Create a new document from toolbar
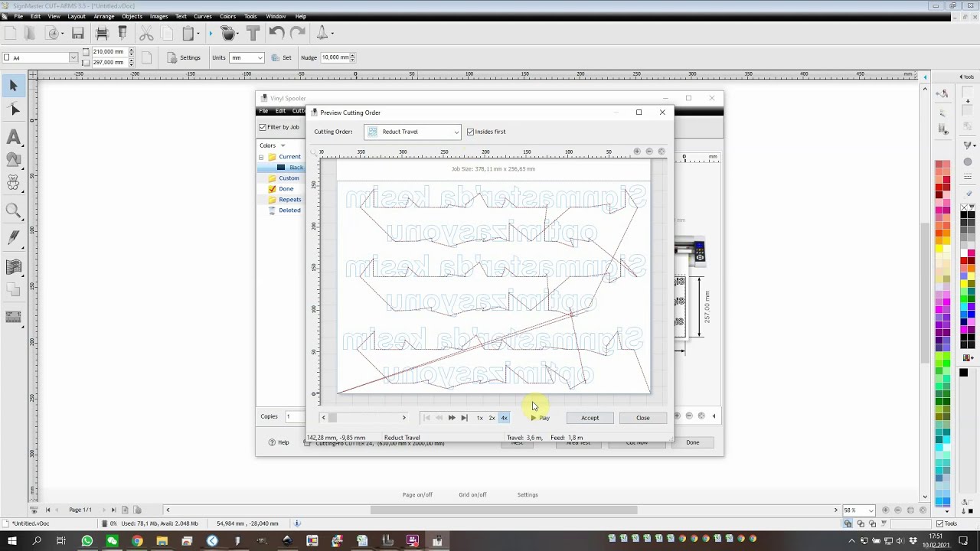Viewport: 980px width, 551px height. coord(11,33)
